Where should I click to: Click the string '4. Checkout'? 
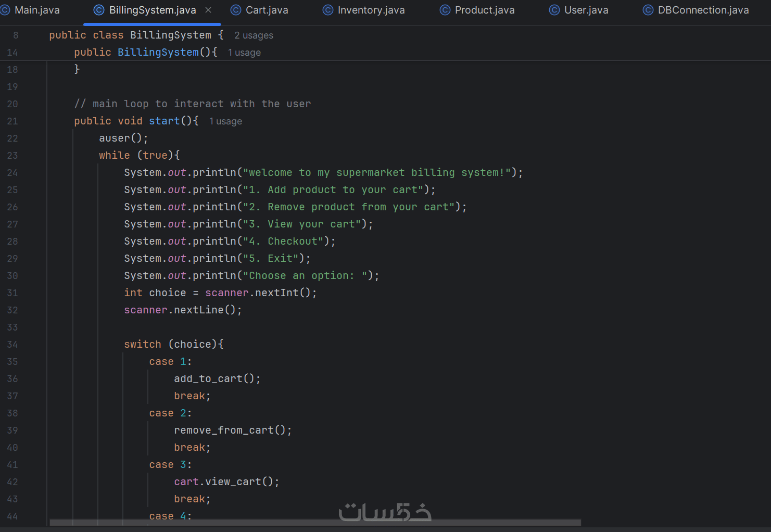[x=283, y=242]
